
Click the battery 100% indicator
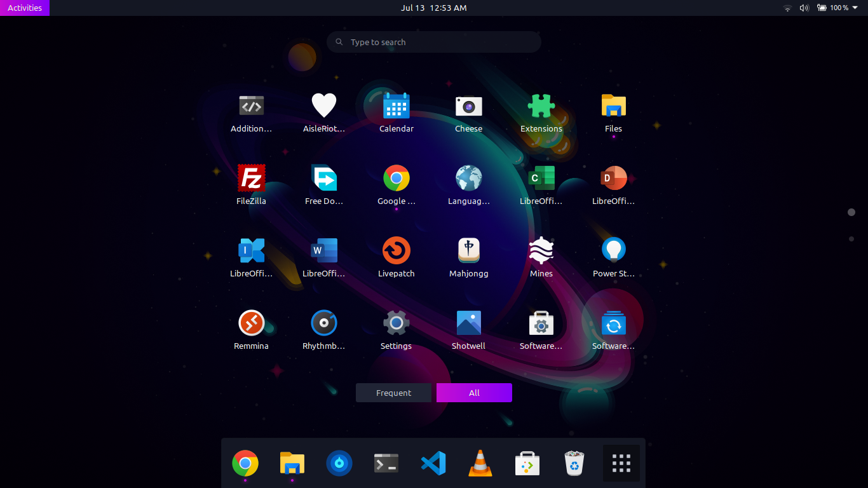[832, 8]
